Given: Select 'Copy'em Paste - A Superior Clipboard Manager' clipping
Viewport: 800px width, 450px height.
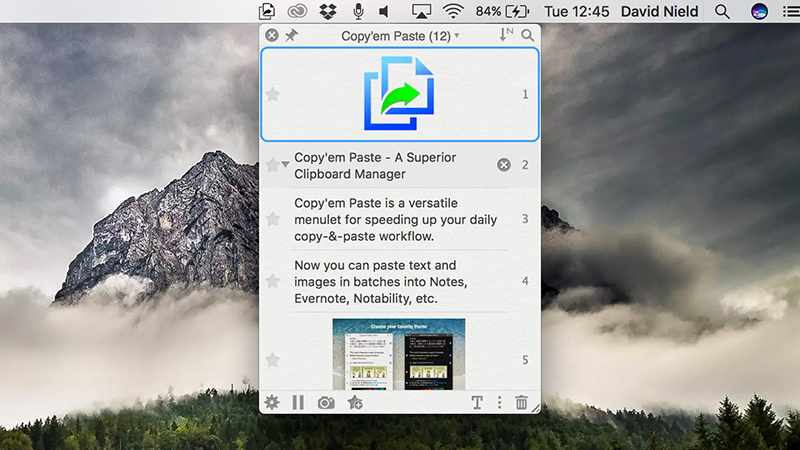Looking at the screenshot, I should [x=400, y=165].
